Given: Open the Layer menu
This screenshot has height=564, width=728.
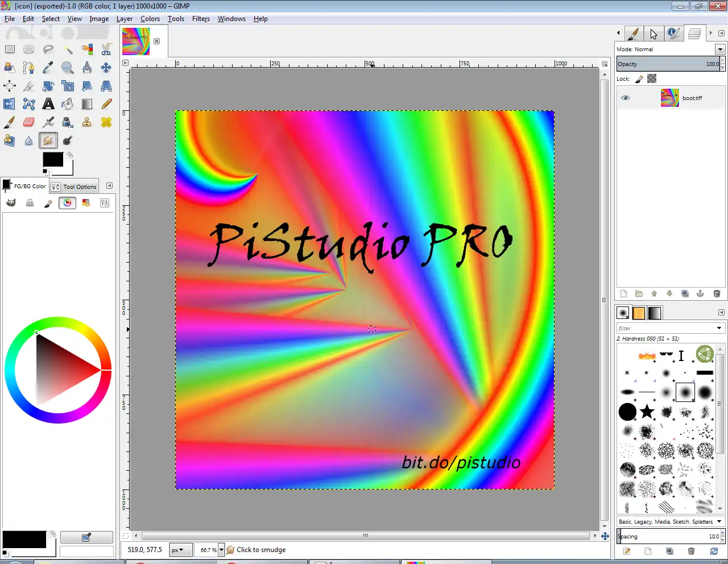Looking at the screenshot, I should 125,19.
